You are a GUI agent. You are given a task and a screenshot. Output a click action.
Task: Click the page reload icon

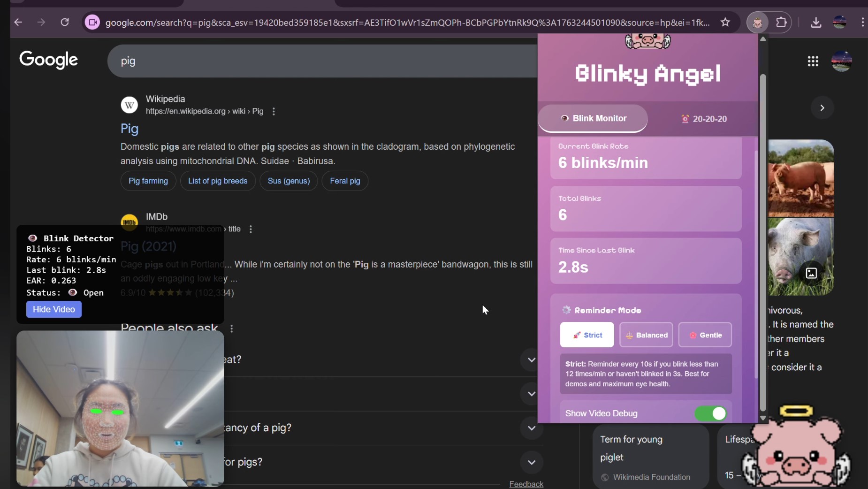[65, 22]
